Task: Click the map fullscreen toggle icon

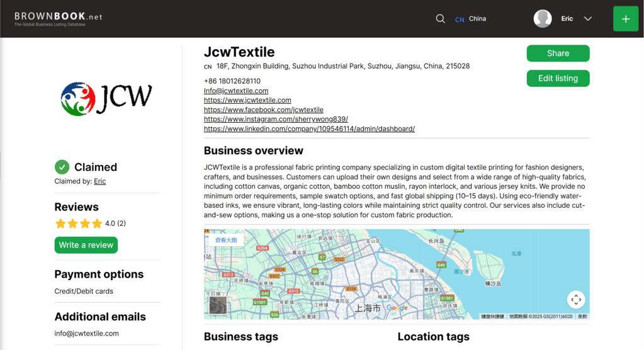Action: pos(576,300)
